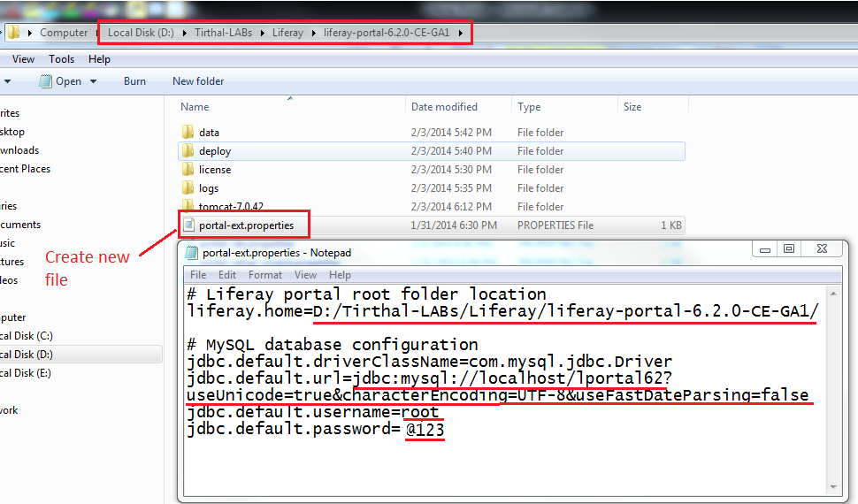Screen dimensions: 858x504
Task: Open Notepad's Help menu
Action: coord(340,275)
